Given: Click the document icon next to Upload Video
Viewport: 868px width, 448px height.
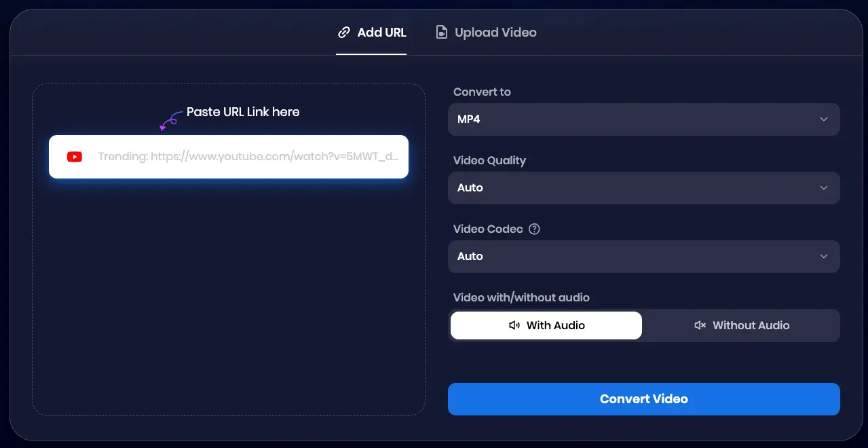Looking at the screenshot, I should [441, 32].
